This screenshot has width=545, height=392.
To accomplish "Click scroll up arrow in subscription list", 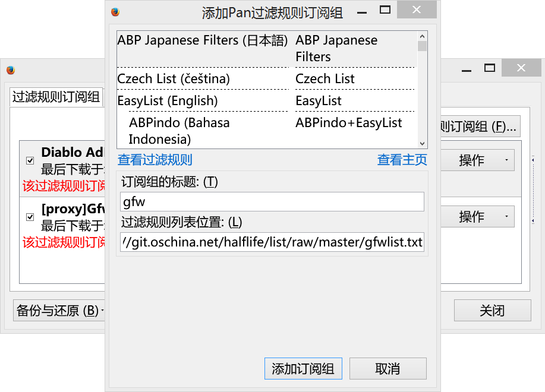I will [x=423, y=36].
